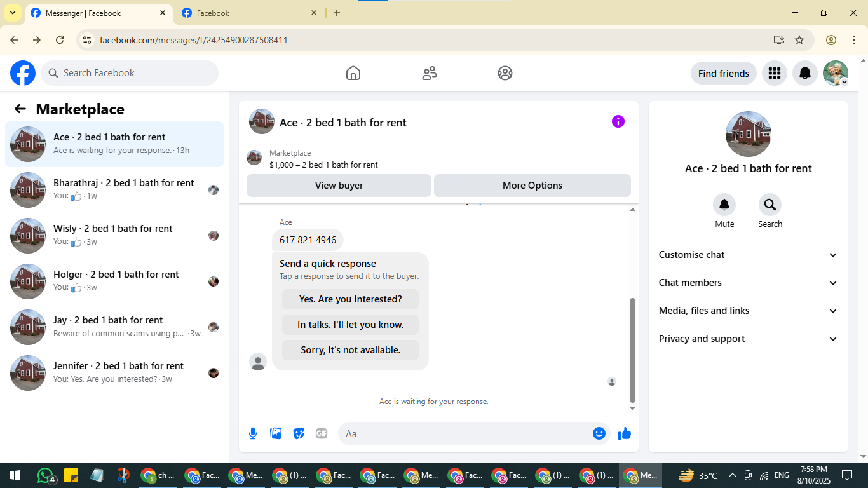Open More Options for the listing
The width and height of the screenshot is (868, 488).
coord(532,186)
